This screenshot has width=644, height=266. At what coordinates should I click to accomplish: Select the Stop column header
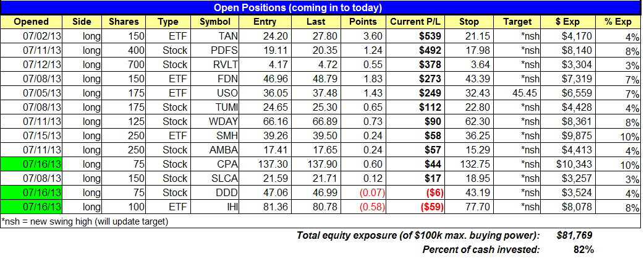pyautogui.click(x=469, y=22)
